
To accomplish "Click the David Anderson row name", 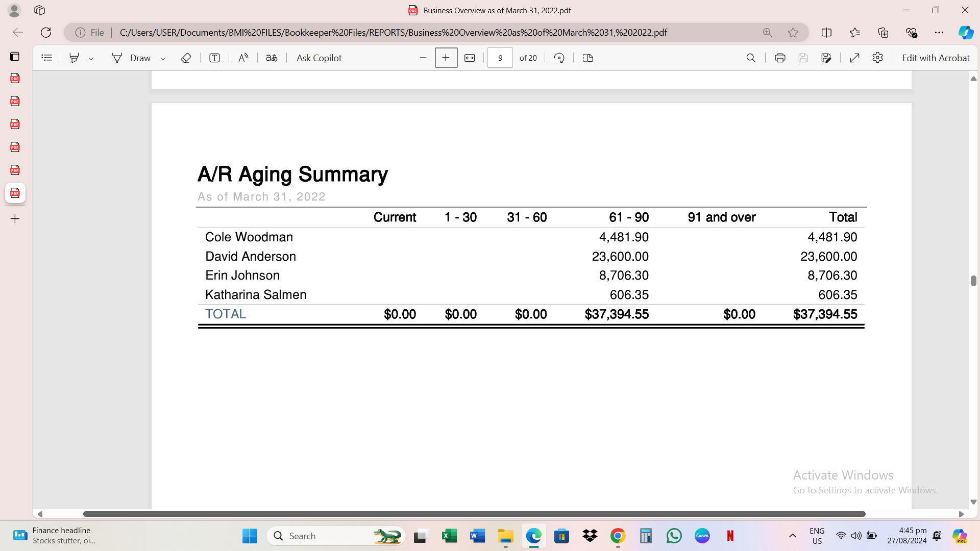I will coord(251,257).
